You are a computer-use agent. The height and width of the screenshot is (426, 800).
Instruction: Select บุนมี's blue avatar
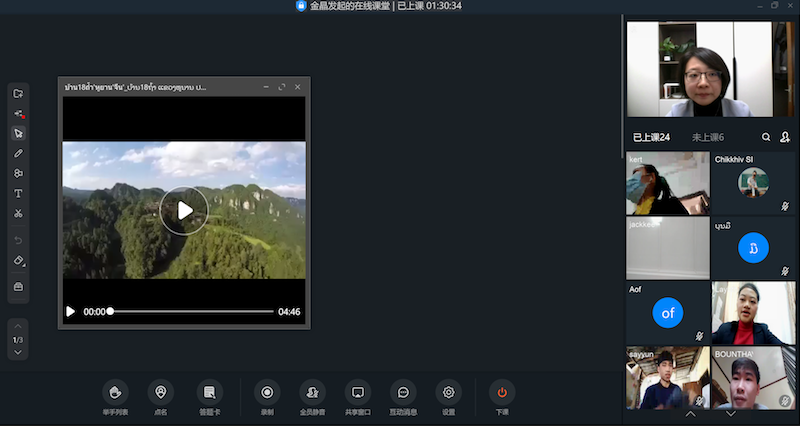point(753,247)
